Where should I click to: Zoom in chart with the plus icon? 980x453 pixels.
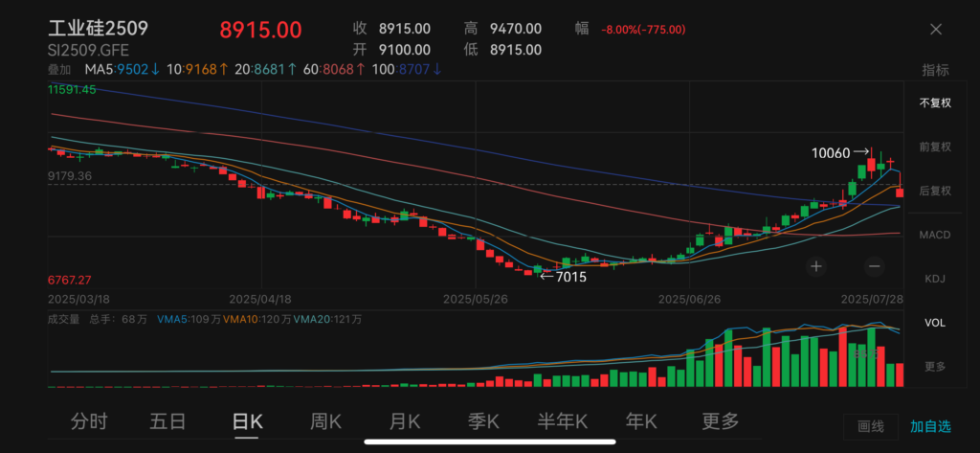click(816, 266)
